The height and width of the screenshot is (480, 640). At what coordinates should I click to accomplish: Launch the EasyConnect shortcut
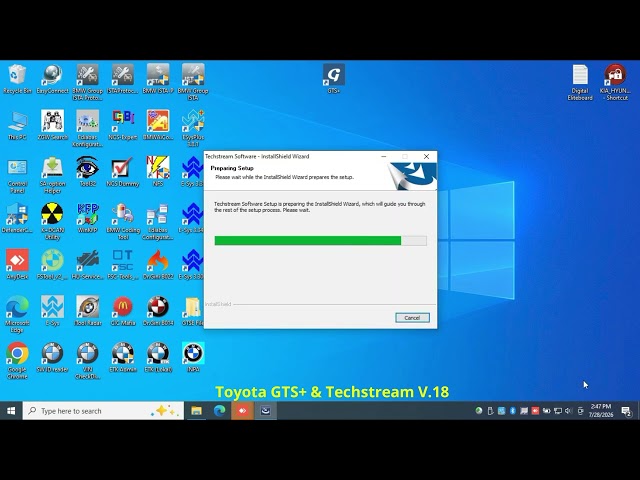coord(52,79)
